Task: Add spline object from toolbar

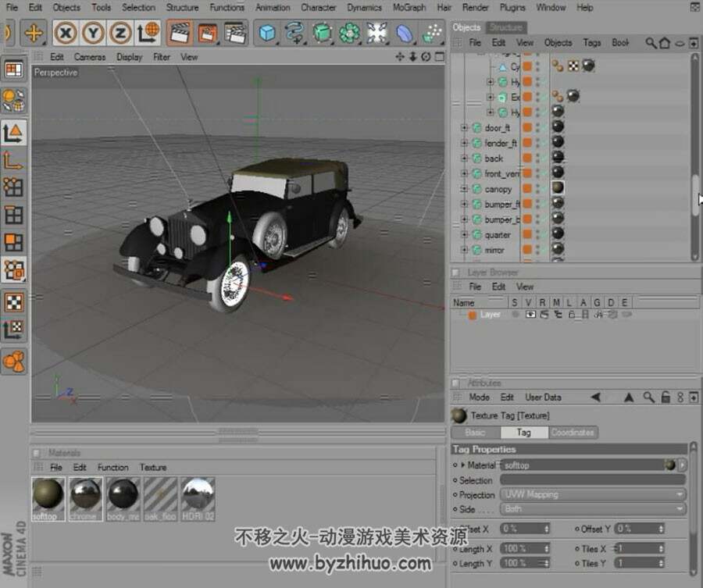Action: point(294,33)
